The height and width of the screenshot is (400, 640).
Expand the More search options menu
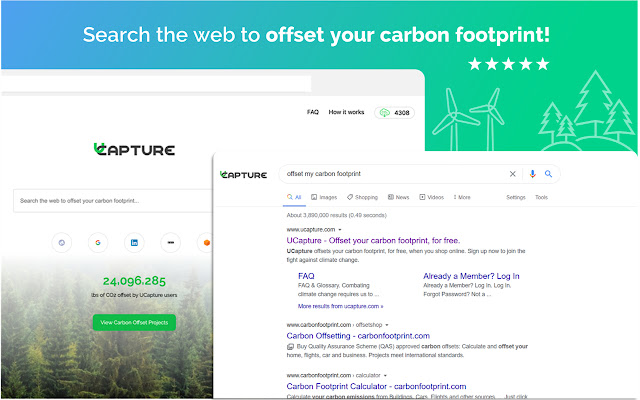coord(462,198)
